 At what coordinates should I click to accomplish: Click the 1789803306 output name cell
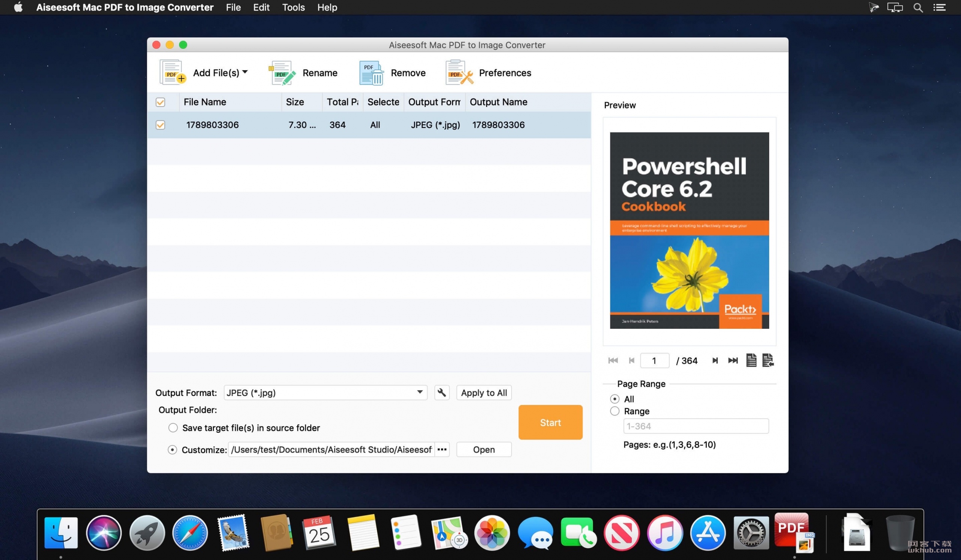(498, 125)
